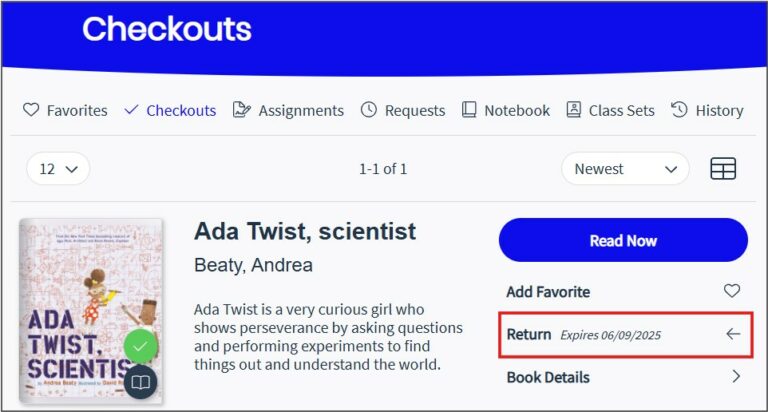The width and height of the screenshot is (768, 412).
Task: Select the Class Sets tab label
Action: (x=621, y=110)
